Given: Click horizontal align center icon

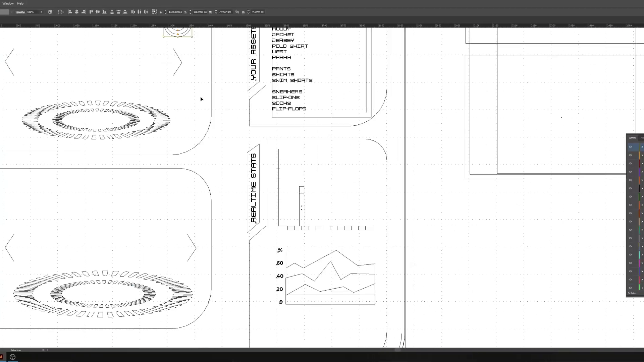Looking at the screenshot, I should pos(77,12).
